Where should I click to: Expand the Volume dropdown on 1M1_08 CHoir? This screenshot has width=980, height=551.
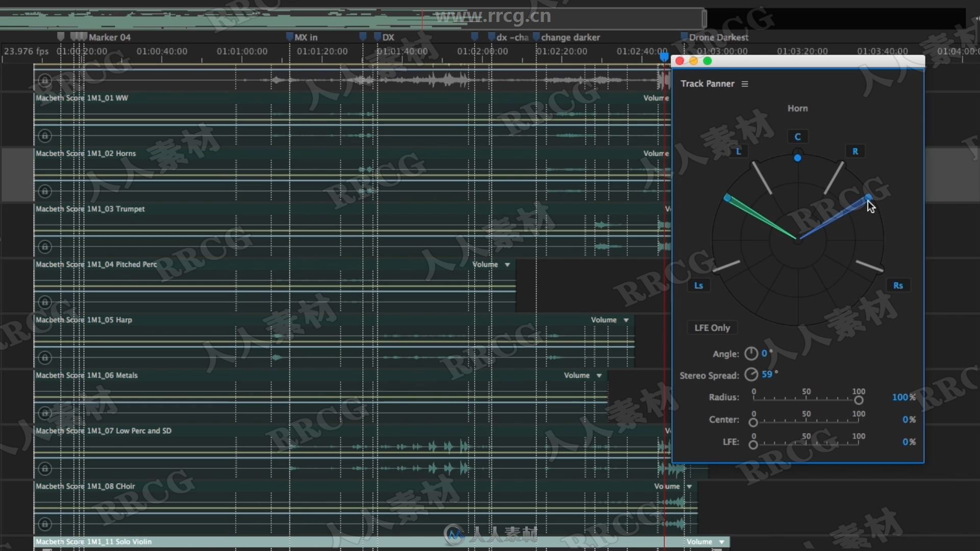point(689,486)
